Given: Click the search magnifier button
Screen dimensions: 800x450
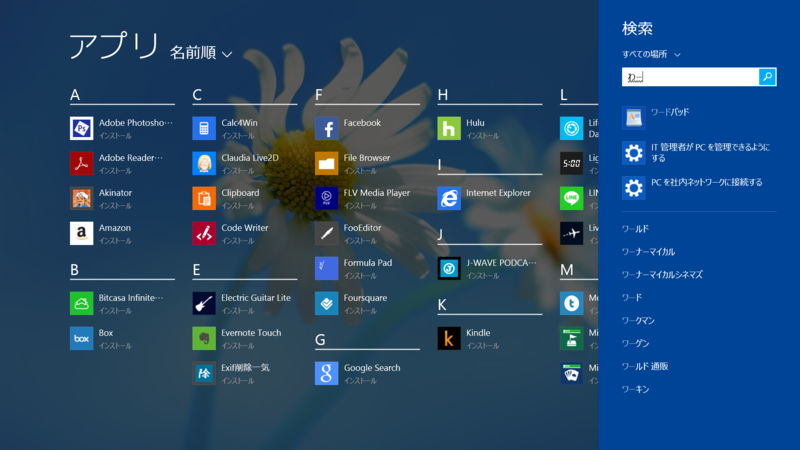Looking at the screenshot, I should point(767,77).
